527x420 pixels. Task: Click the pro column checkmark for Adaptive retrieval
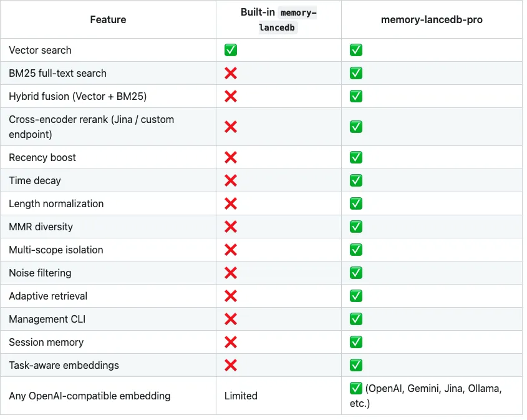pos(356,296)
